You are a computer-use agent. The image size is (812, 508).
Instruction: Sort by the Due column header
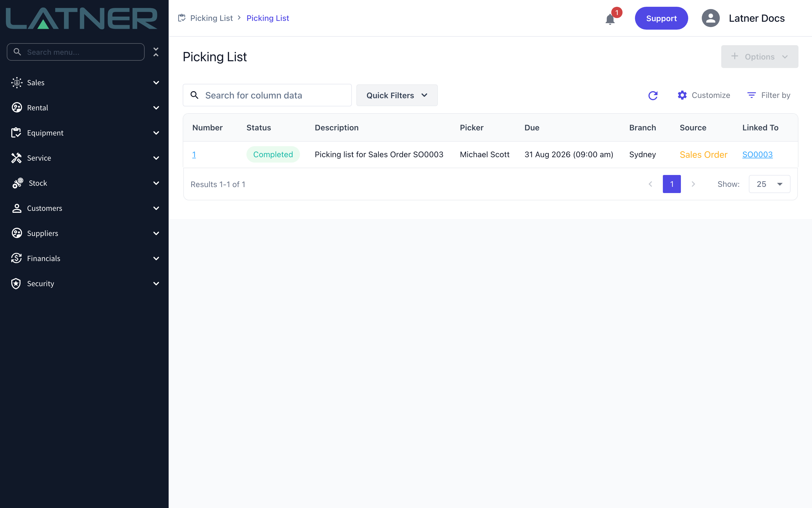click(532, 128)
